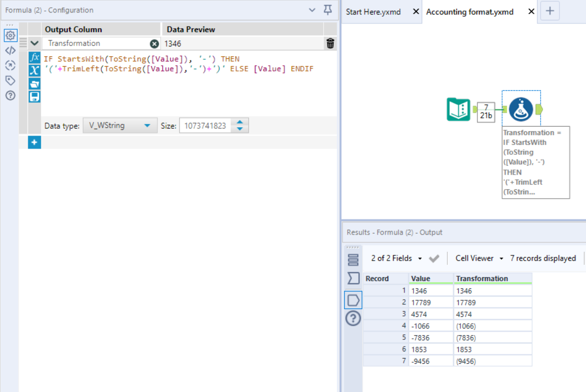586x392 pixels.
Task: Click the table layout icon in Results sidebar
Action: click(353, 259)
